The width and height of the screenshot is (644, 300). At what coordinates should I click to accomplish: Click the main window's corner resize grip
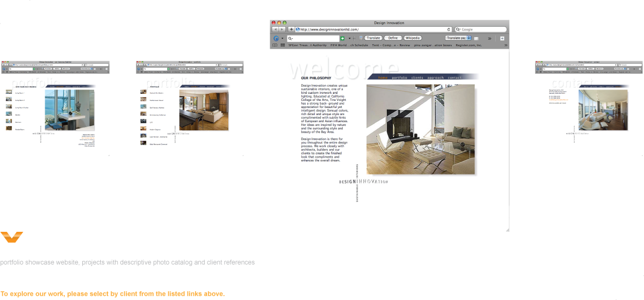tap(507, 230)
